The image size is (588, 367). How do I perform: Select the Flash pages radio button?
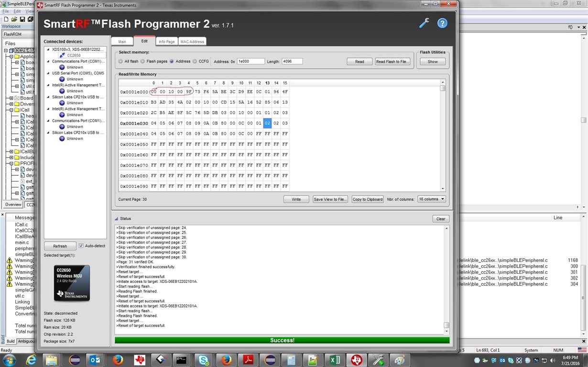click(142, 61)
